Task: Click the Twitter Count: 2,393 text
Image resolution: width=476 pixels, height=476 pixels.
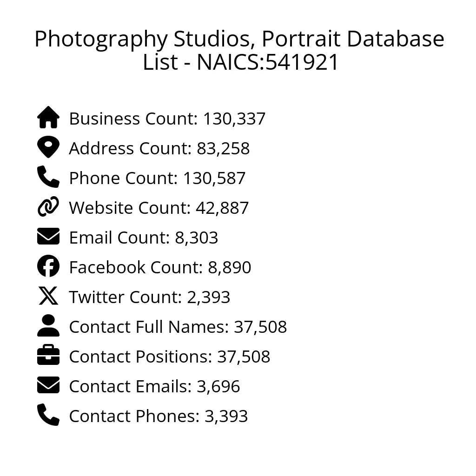Action: pyautogui.click(x=149, y=297)
